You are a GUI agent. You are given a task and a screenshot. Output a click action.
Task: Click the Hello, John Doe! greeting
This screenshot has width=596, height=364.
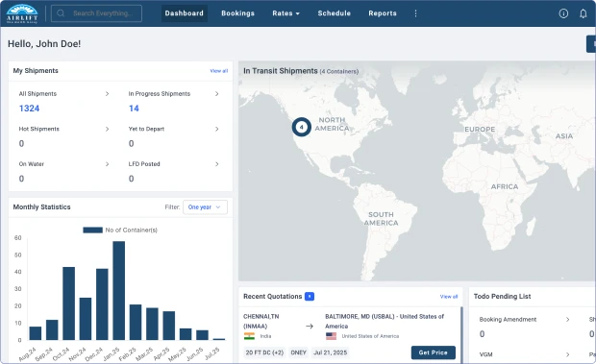point(44,44)
